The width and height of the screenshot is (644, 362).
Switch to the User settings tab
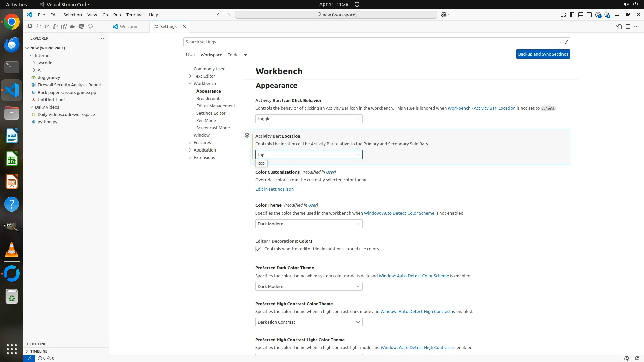coord(191,55)
